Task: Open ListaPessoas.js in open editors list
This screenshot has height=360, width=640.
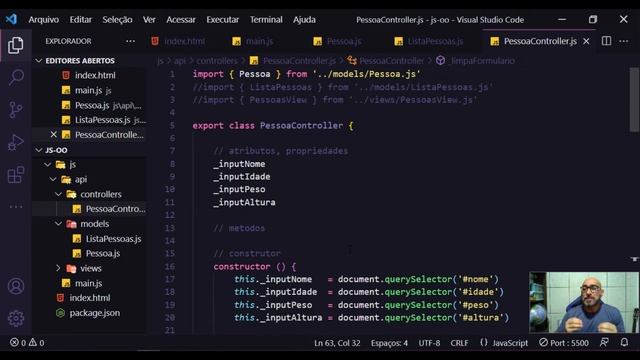Action: [89, 120]
